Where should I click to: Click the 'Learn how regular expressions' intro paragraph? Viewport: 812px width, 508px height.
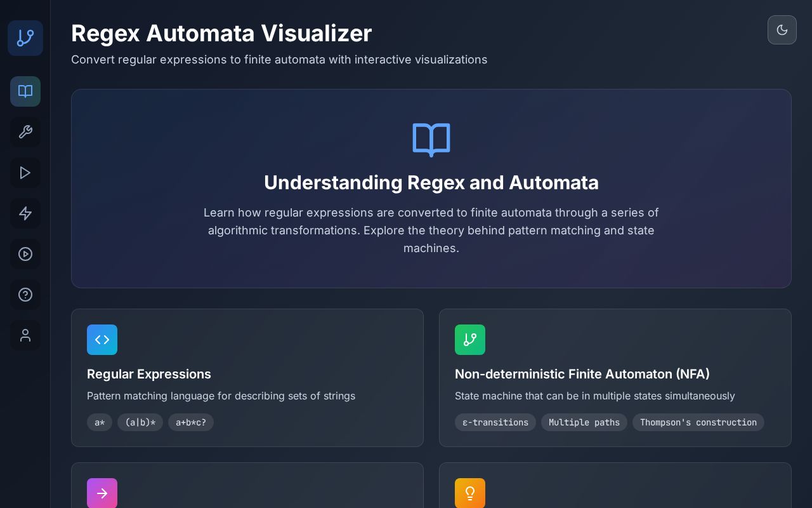[x=431, y=230]
